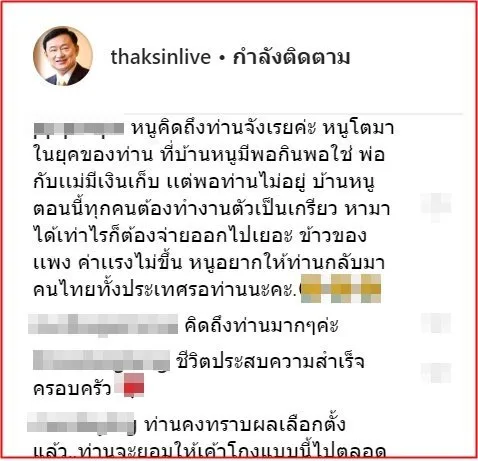The width and height of the screenshot is (478, 461).
Task: Open blurred username before คิดถึงท่านมากๆค่ะ
Action: 103,324
